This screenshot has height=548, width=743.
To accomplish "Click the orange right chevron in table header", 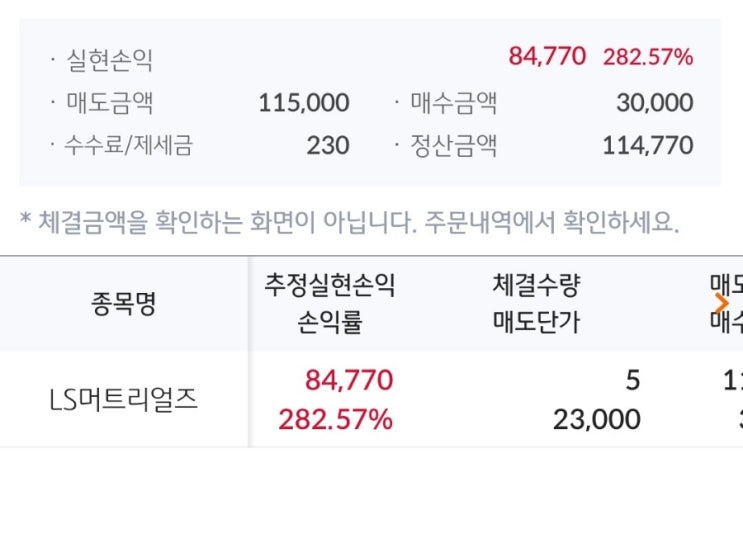I will coord(722,303).
